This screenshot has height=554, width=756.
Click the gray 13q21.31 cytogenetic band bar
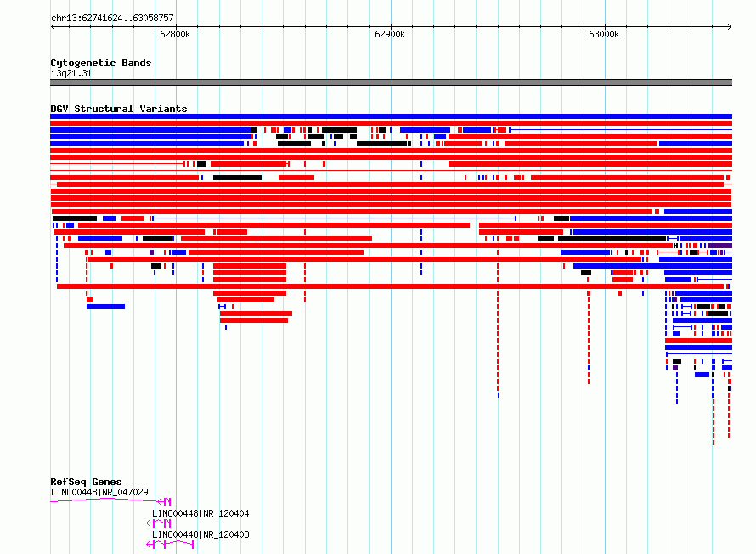click(x=391, y=82)
